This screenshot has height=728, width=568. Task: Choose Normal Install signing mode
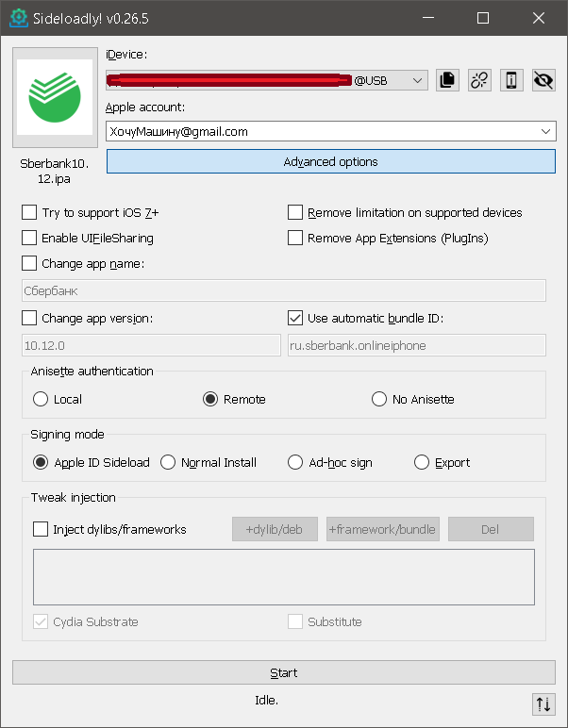[x=168, y=462]
